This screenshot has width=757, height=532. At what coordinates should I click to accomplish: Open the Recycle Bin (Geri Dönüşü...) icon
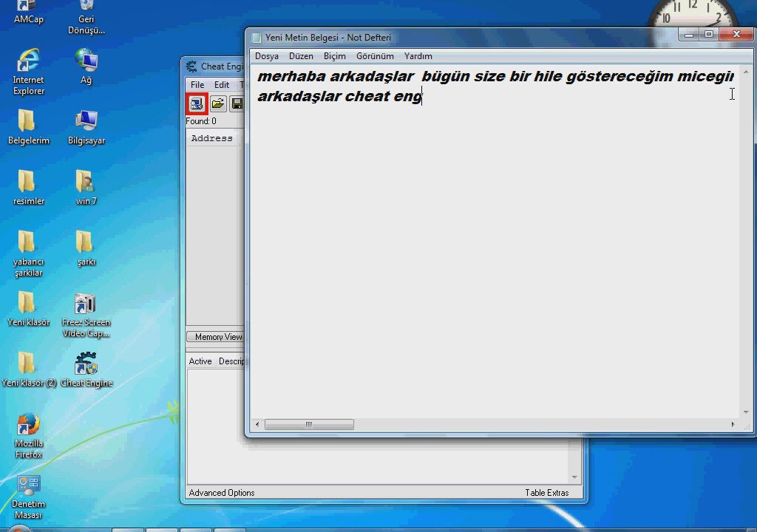(86, 18)
